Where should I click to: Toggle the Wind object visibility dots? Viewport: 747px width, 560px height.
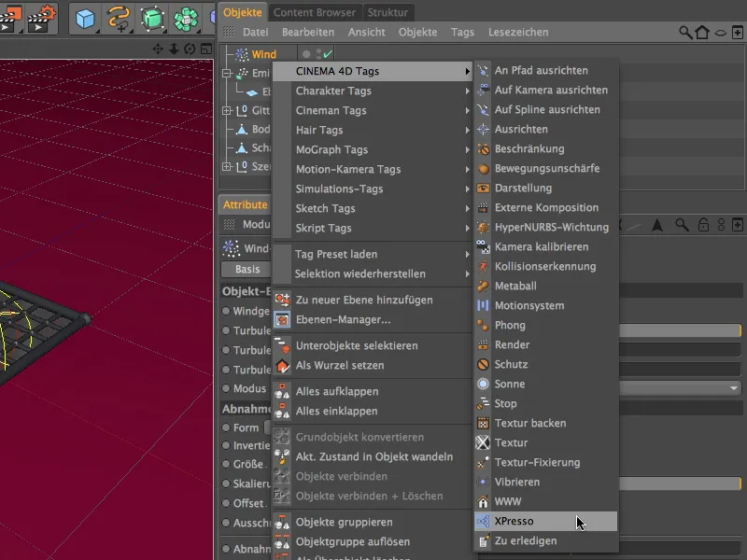coord(318,54)
